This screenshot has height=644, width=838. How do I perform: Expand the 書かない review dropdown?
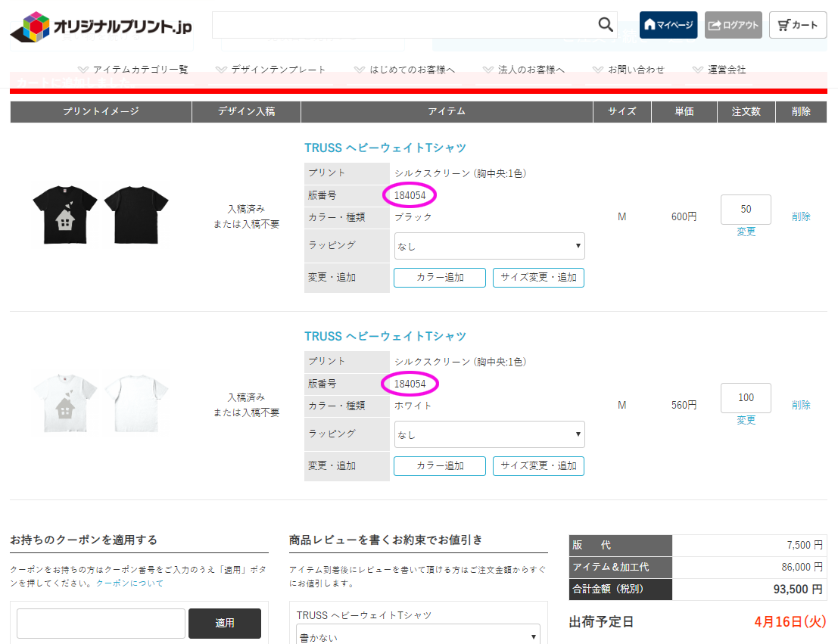tap(418, 636)
